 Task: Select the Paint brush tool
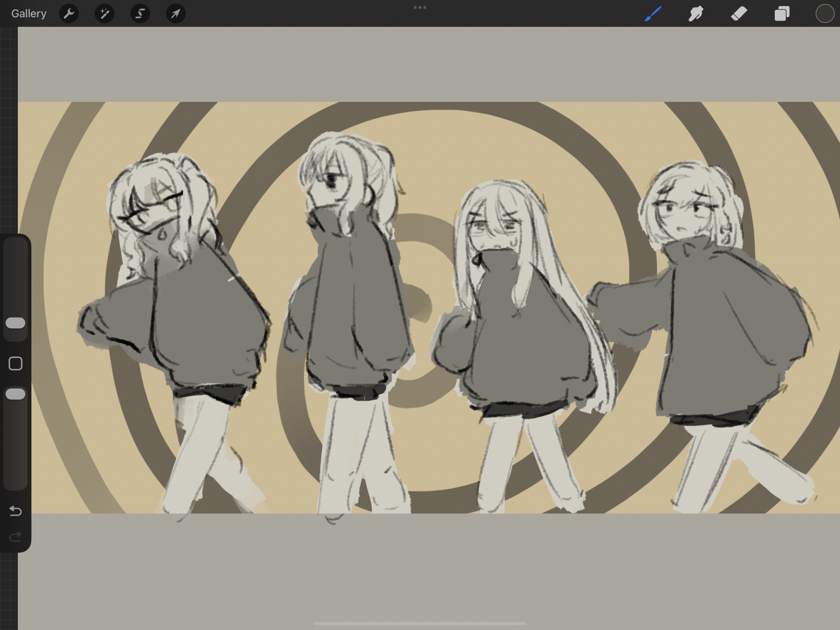pos(653,13)
